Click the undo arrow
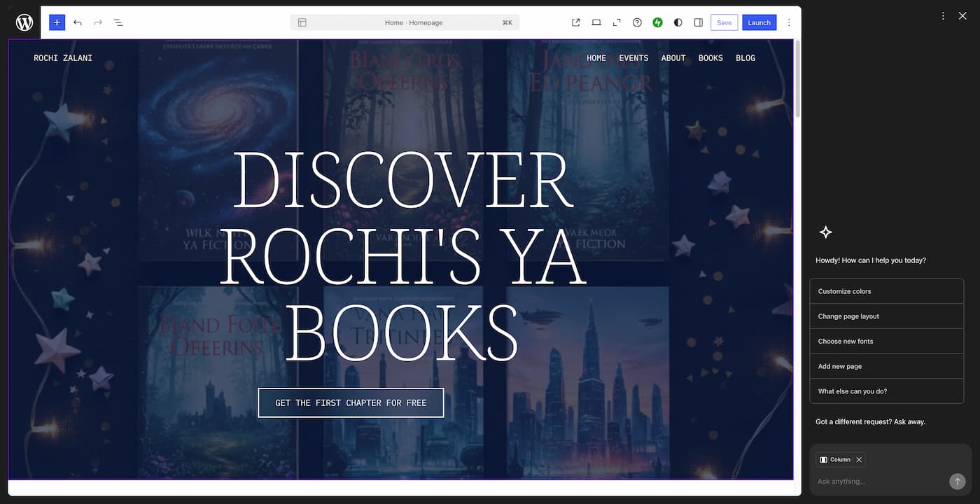This screenshot has height=504, width=980. (x=78, y=22)
